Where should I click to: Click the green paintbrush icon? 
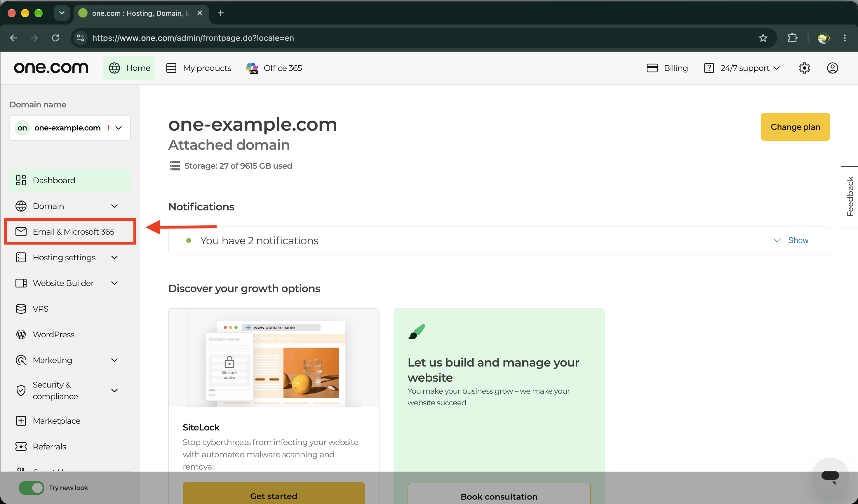[417, 332]
